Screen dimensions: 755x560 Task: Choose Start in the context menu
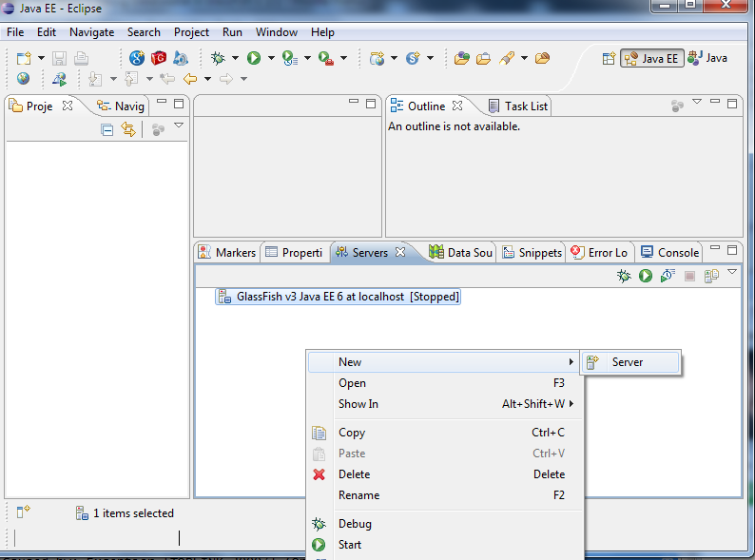443,545
